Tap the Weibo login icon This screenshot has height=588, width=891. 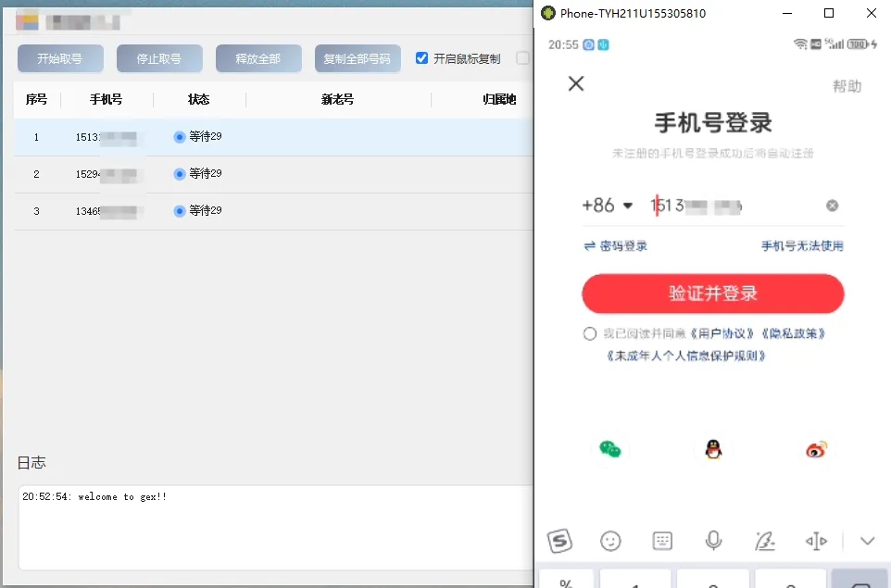[x=815, y=450]
